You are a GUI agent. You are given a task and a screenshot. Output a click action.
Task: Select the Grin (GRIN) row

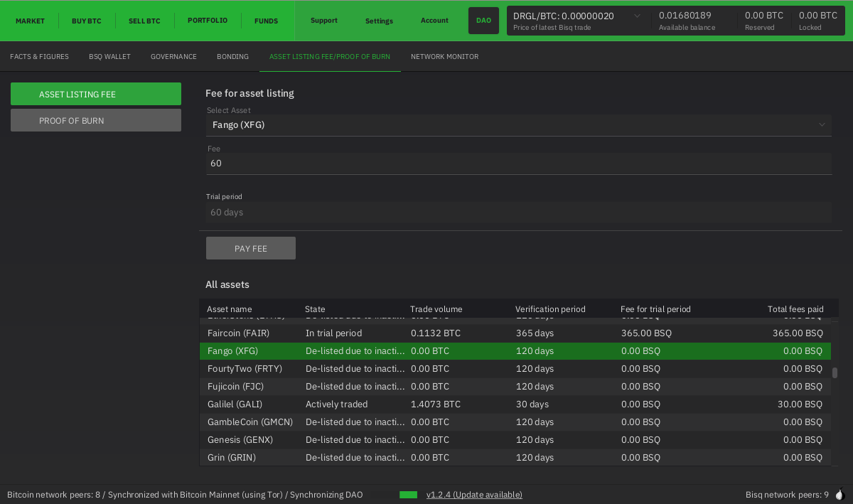click(x=515, y=458)
